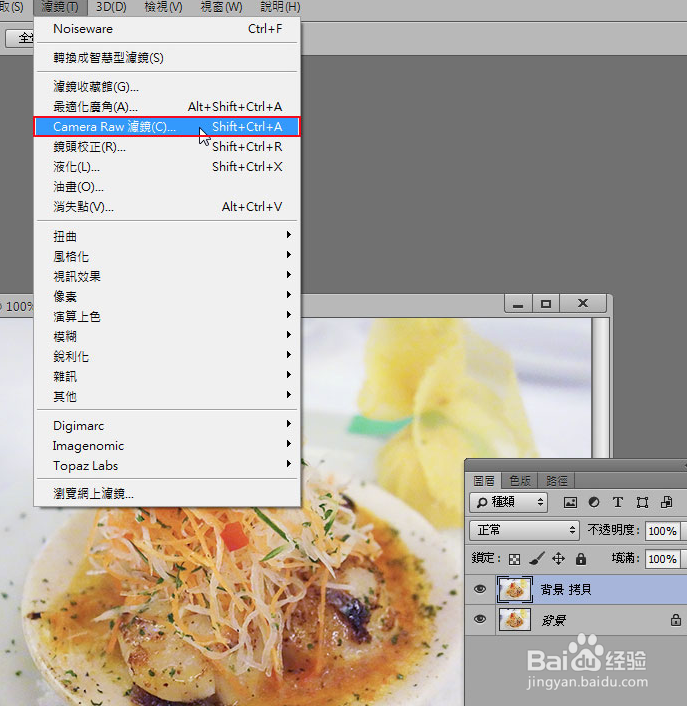Toggle lock image pixels brush icon
Image resolution: width=687 pixels, height=706 pixels.
pos(536,559)
